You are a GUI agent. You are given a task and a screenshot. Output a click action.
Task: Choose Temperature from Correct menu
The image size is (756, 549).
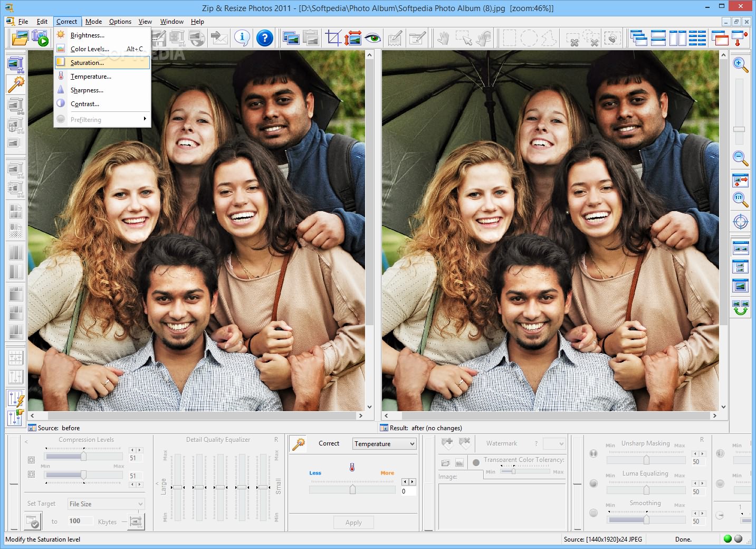pyautogui.click(x=102, y=76)
